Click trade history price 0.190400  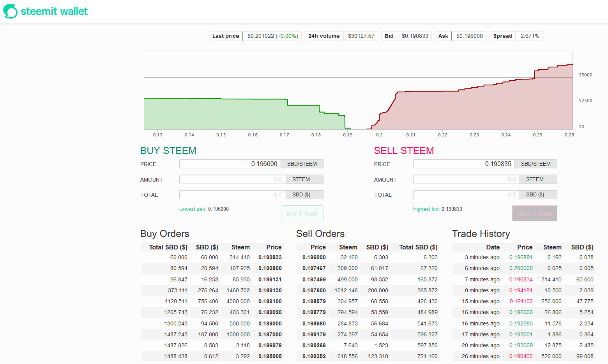coord(521,356)
